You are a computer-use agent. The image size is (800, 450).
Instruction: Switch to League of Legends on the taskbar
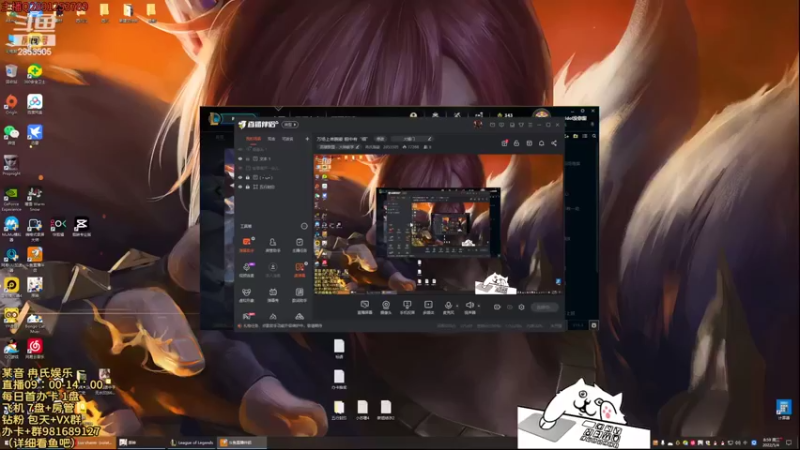[x=192, y=442]
